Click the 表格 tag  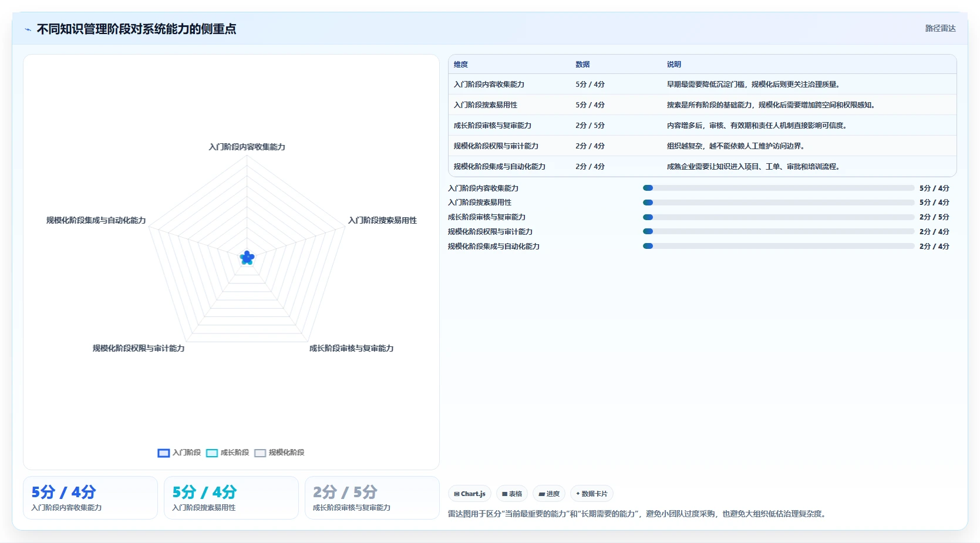(512, 494)
